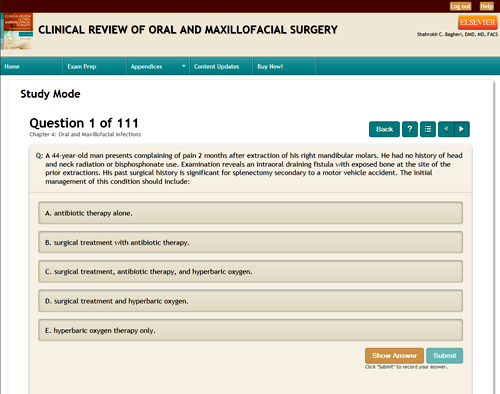Expand the Appendices dropdown arrow
This screenshot has width=500, height=394.
click(183, 66)
